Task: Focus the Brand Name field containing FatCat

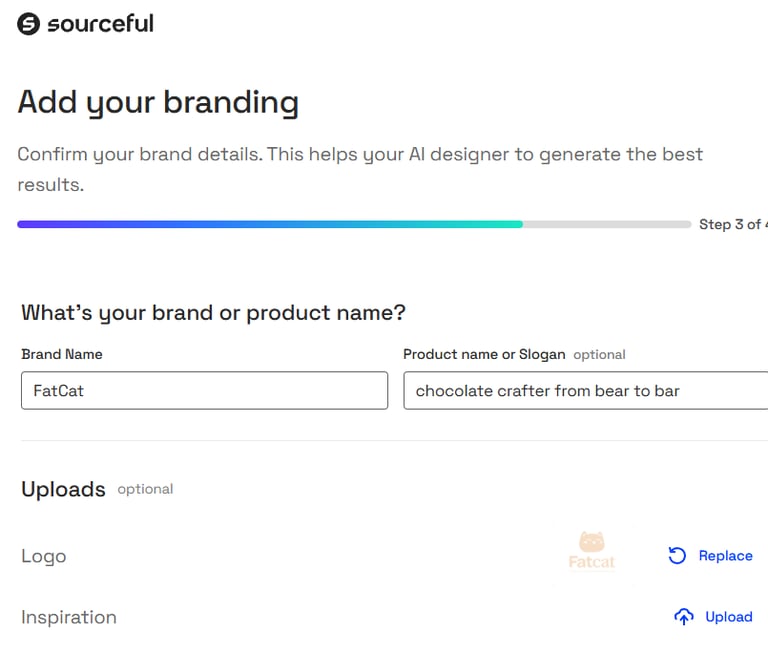Action: 204,391
